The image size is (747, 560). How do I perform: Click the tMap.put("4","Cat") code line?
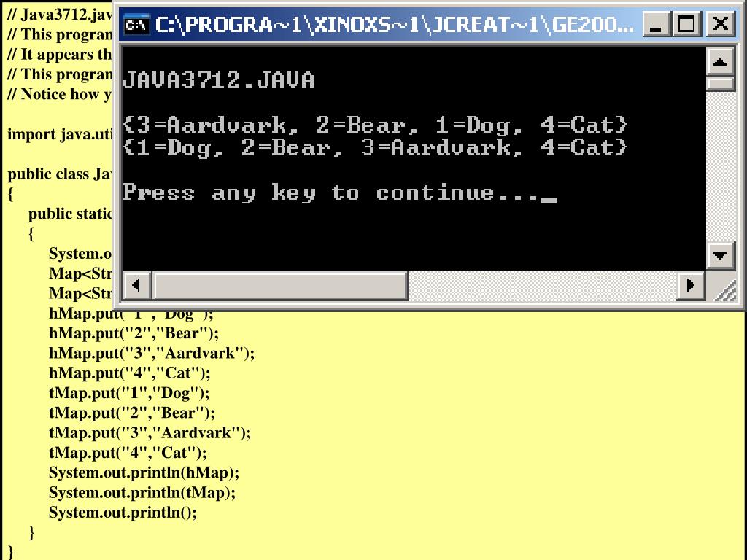pyautogui.click(x=128, y=452)
